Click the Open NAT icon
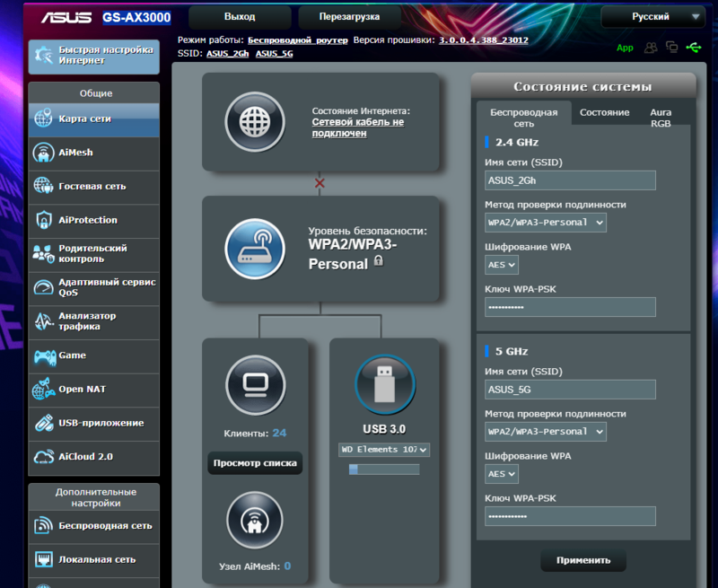 (x=43, y=390)
